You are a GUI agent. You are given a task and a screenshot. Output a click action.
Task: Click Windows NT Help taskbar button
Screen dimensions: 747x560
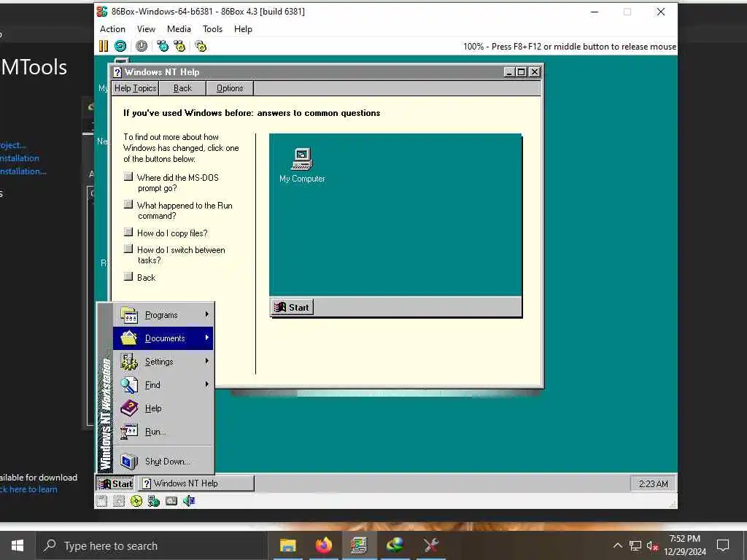pyautogui.click(x=196, y=484)
